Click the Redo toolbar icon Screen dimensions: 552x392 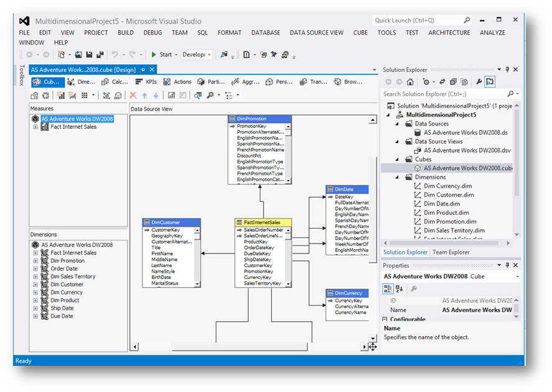coord(132,55)
